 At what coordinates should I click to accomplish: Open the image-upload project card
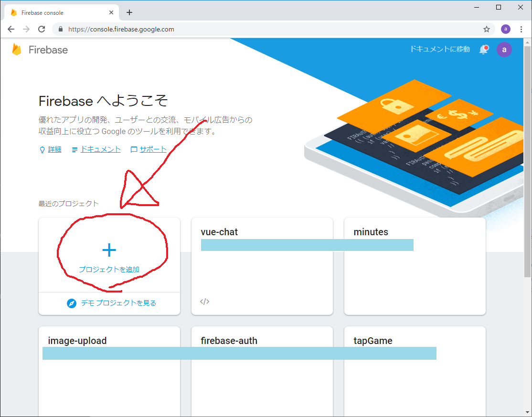pos(109,372)
